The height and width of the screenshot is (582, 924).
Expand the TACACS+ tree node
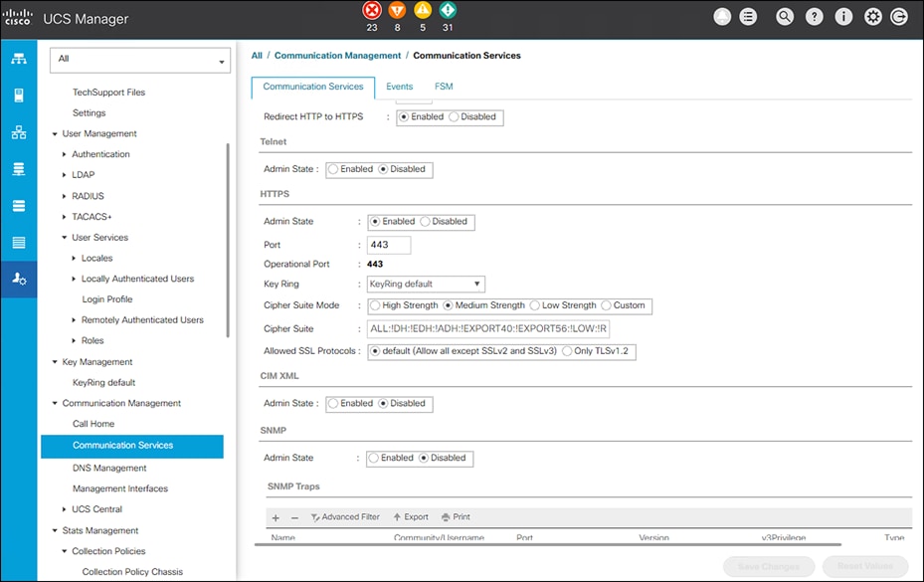[65, 217]
